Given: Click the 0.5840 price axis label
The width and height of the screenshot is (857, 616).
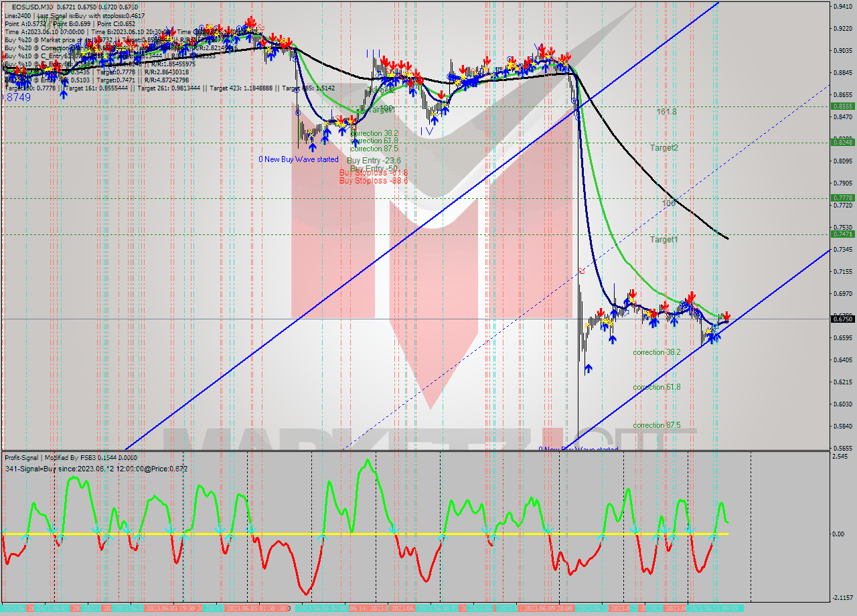Looking at the screenshot, I should tap(842, 427).
